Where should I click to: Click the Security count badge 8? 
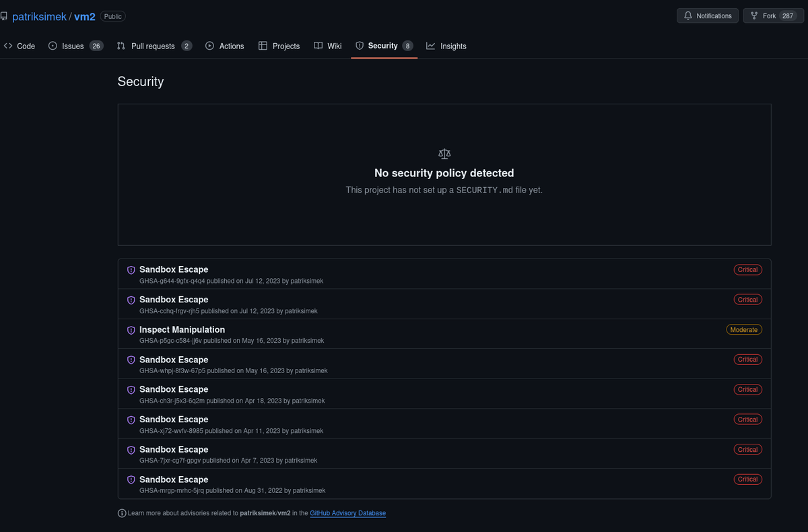407,46
